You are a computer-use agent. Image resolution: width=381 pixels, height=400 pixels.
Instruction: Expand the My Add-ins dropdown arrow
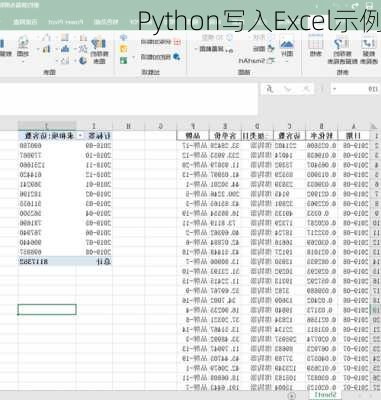pyautogui.click(x=134, y=57)
